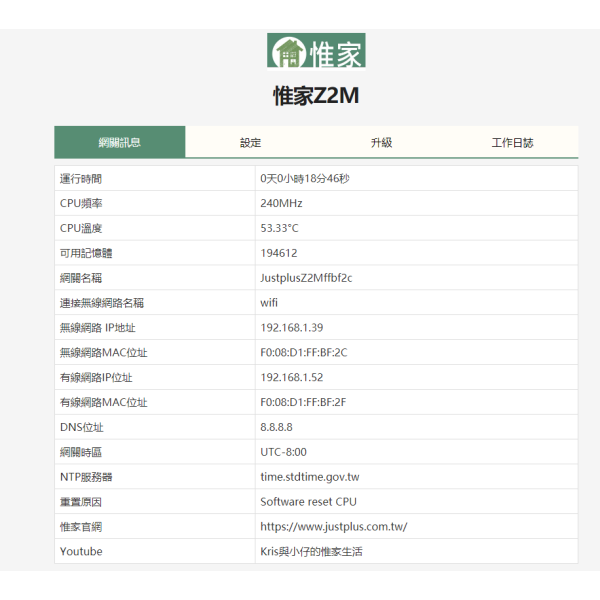The width and height of the screenshot is (600, 600).
Task: Click MAC value F0:08:D1:FF:BF:2F
Action: pyautogui.click(x=303, y=402)
